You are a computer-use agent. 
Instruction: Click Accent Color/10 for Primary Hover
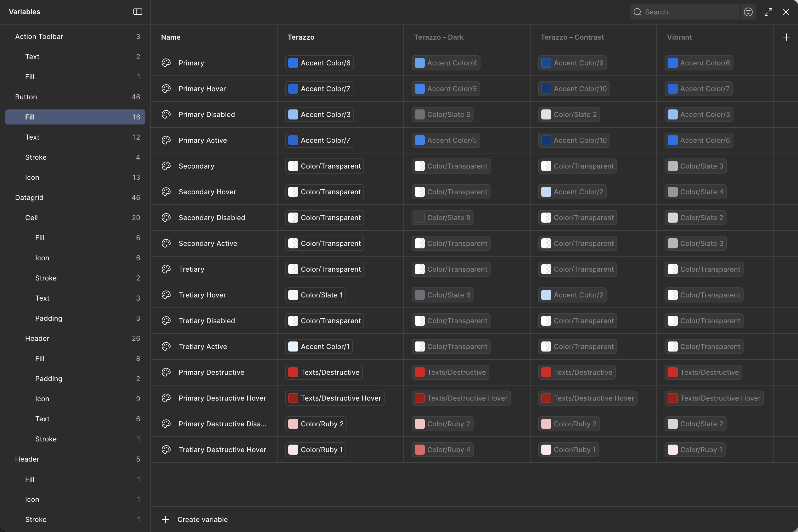point(574,89)
